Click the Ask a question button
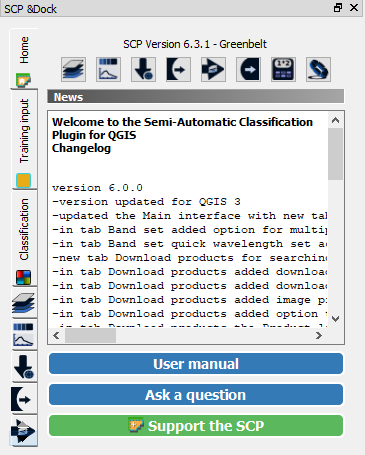Image resolution: width=365 pixels, height=455 pixels. 196,395
